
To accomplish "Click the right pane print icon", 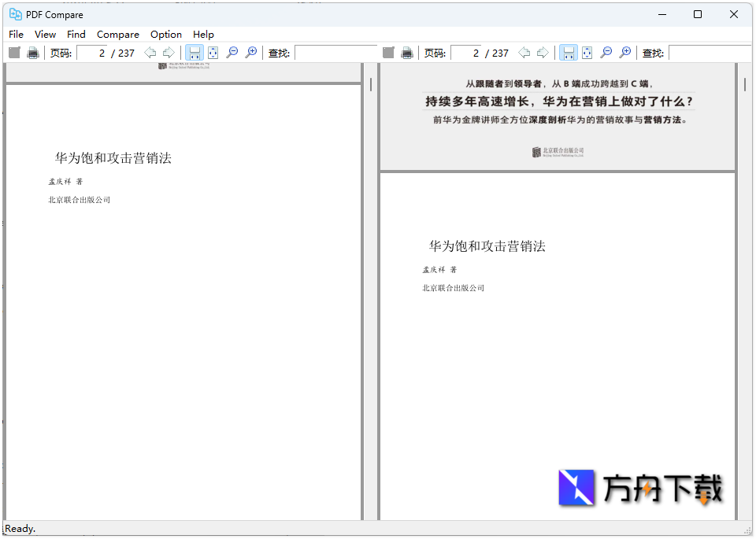I will [407, 53].
